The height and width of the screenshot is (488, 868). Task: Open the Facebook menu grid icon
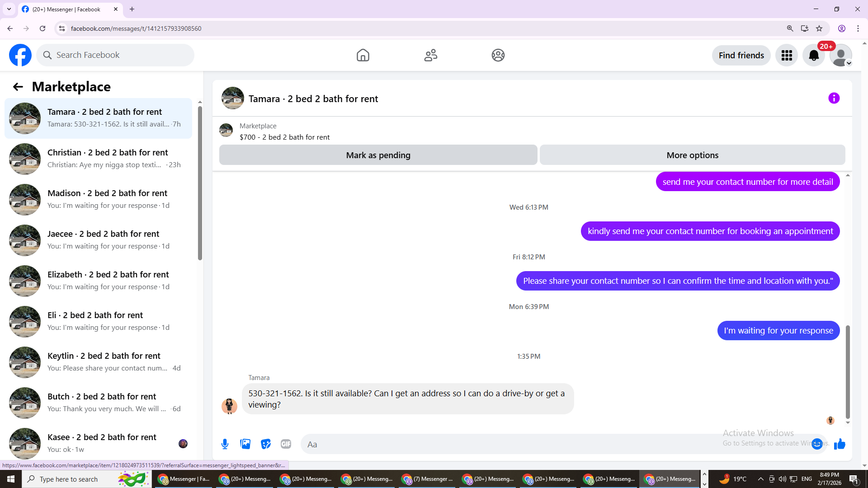coord(787,55)
